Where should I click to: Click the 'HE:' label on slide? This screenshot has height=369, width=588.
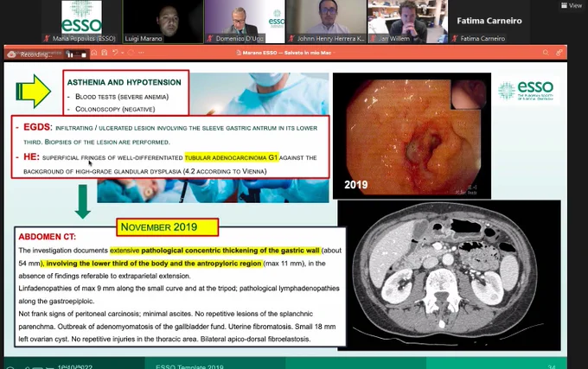pos(31,156)
